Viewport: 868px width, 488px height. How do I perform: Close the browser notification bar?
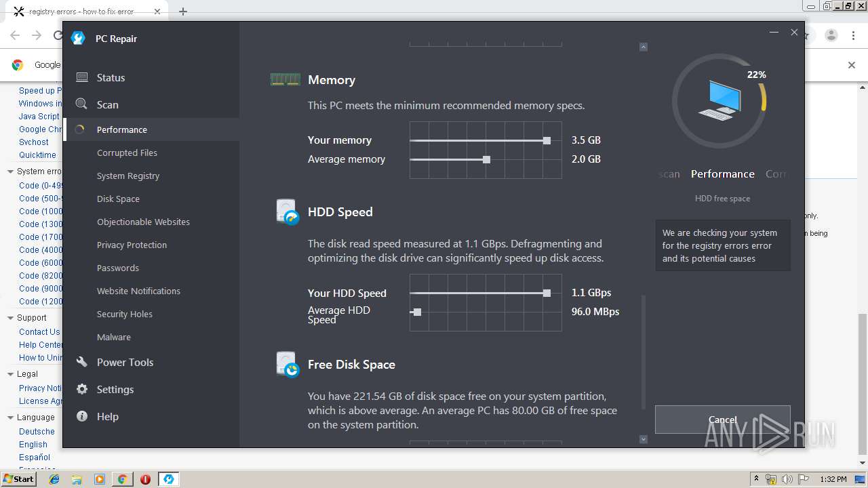coord(852,65)
